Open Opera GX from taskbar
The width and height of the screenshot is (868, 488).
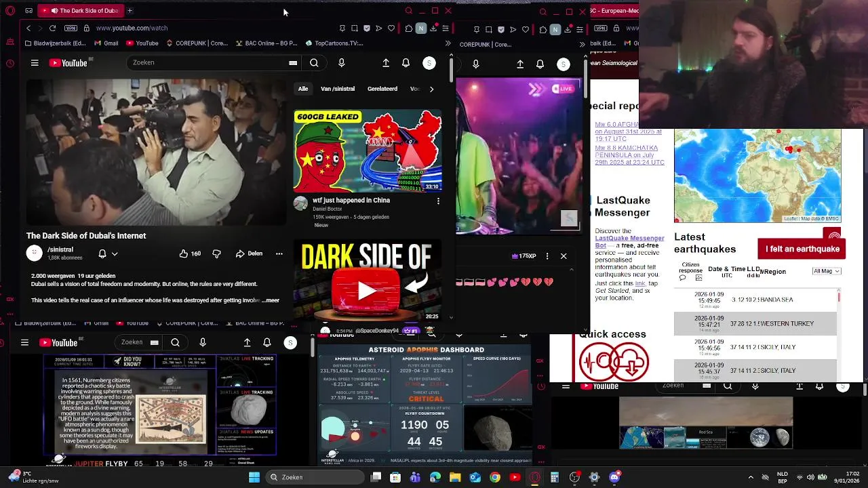tap(535, 477)
